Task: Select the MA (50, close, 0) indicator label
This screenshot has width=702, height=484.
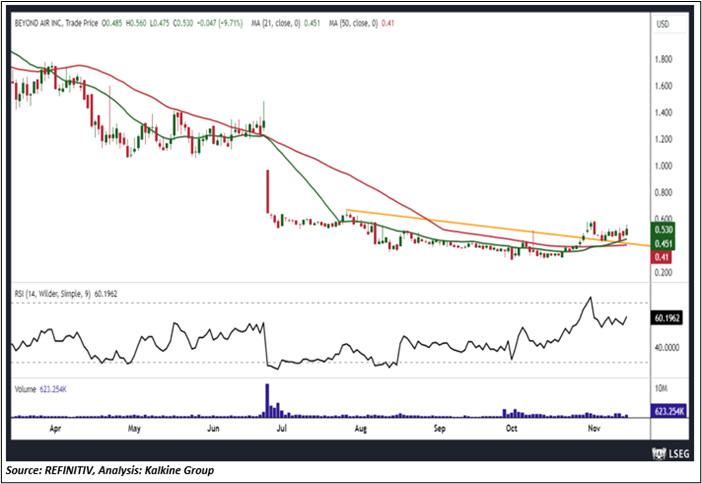Action: click(353, 23)
